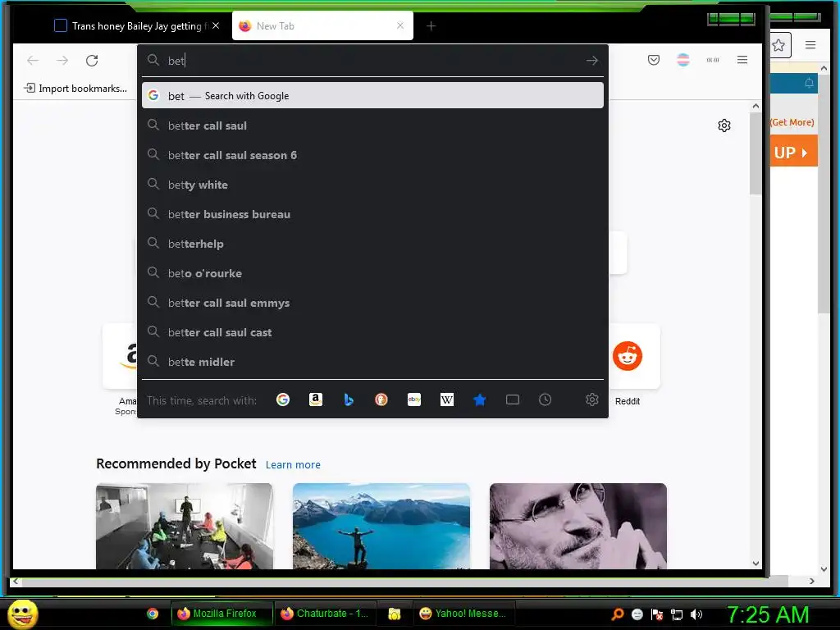The height and width of the screenshot is (630, 840).
Task: Choose suggestion 'better call saul'
Action: (372, 126)
